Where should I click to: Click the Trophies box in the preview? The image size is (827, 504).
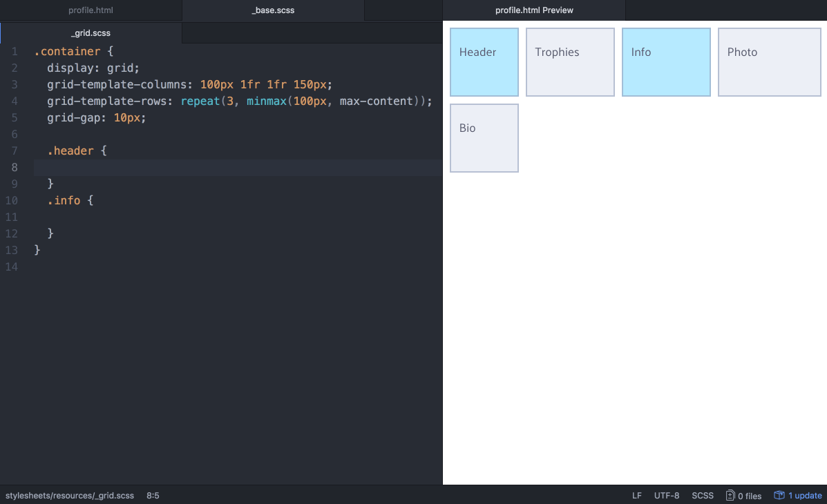click(570, 62)
